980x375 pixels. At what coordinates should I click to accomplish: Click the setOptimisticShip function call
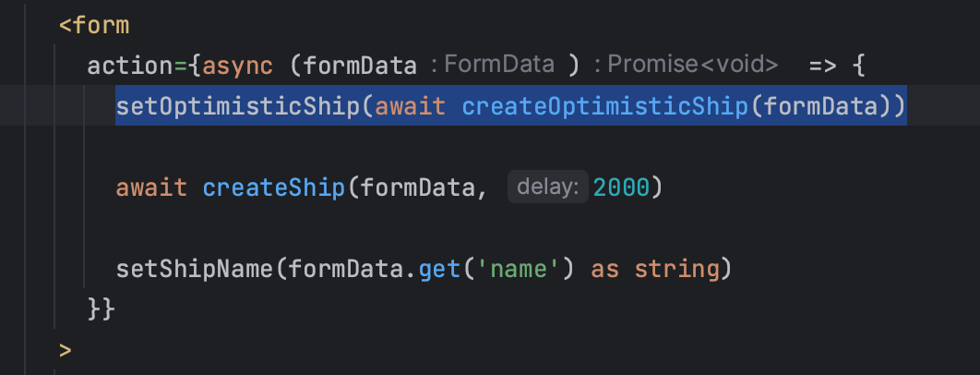pyautogui.click(x=237, y=106)
